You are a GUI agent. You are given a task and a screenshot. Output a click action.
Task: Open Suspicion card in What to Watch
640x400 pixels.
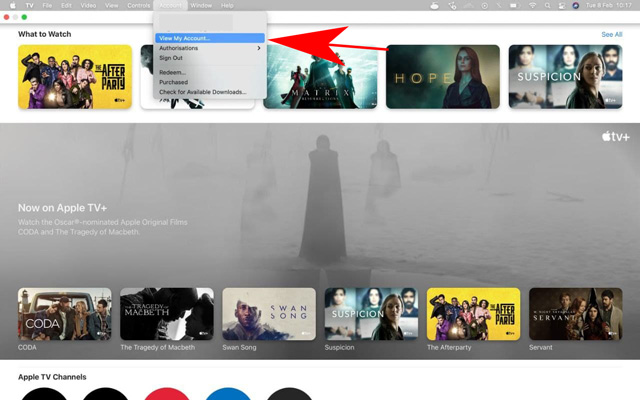coord(565,77)
